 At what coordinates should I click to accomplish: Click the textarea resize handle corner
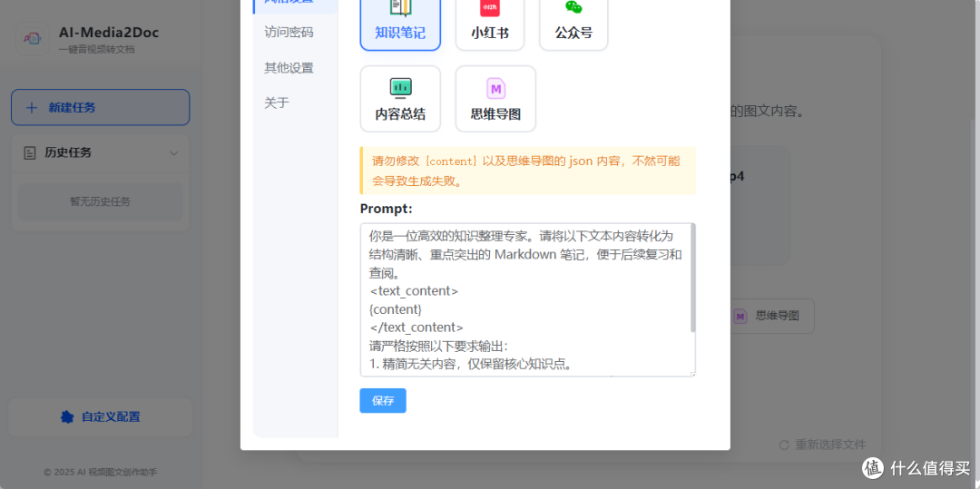(x=692, y=374)
